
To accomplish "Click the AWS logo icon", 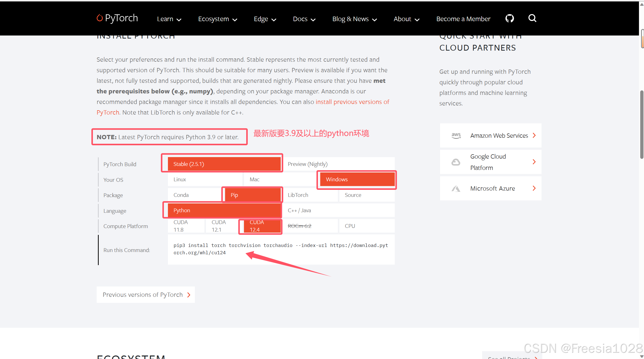I will [x=456, y=135].
